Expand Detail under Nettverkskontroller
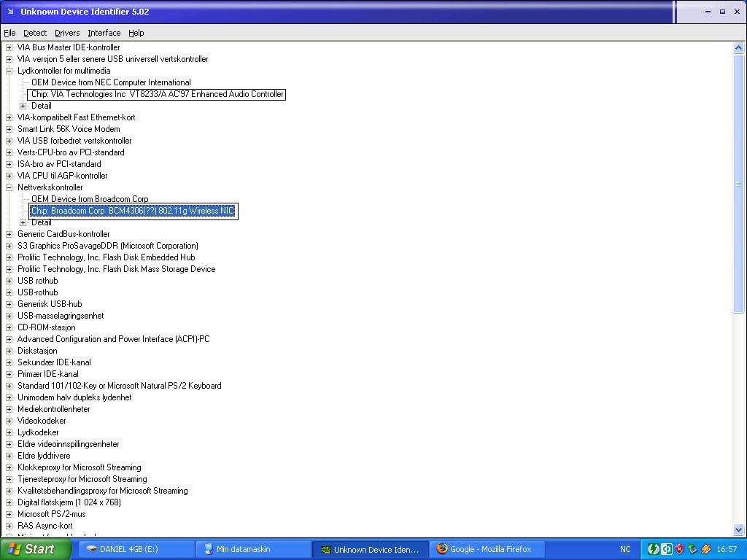Viewport: 747px width, 560px height. click(x=23, y=222)
